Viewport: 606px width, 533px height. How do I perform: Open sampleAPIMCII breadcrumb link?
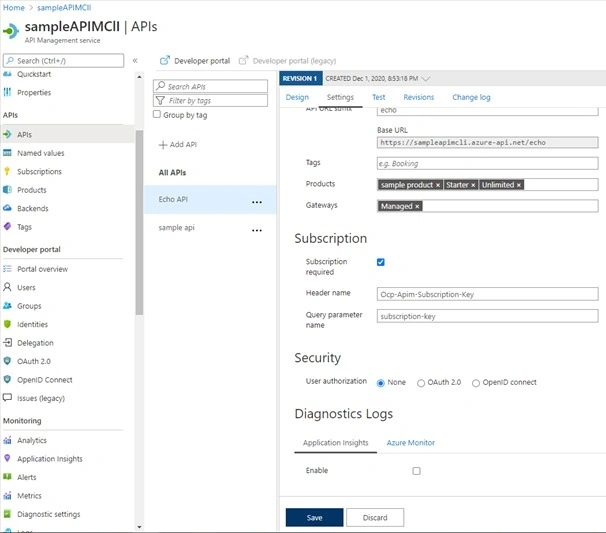point(64,8)
